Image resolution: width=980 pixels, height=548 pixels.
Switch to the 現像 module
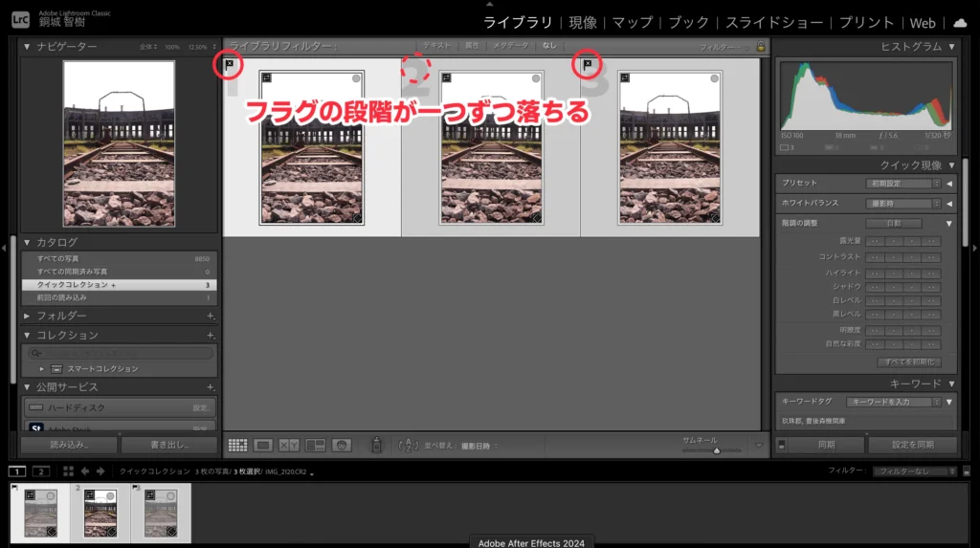click(582, 22)
